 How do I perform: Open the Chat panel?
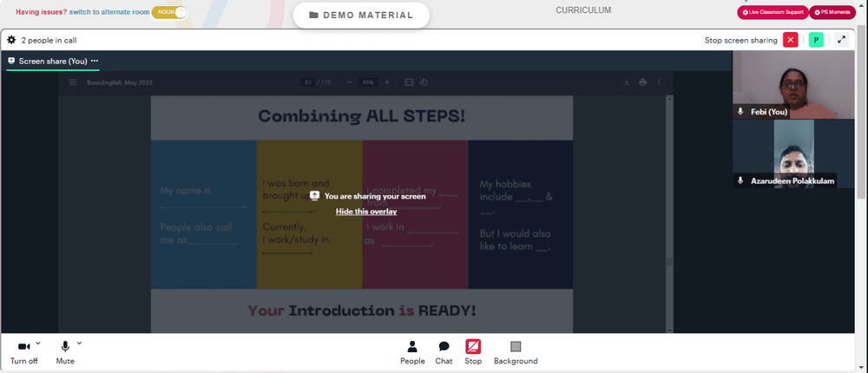click(x=444, y=353)
